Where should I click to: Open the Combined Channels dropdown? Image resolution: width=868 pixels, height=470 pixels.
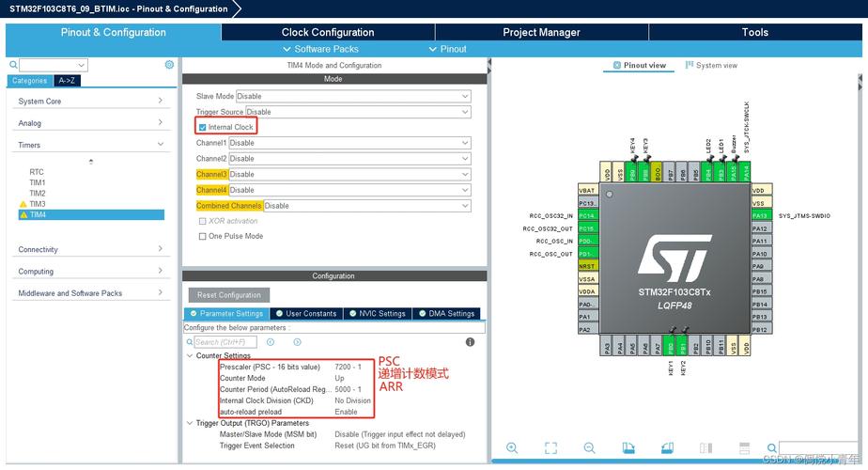pos(367,206)
